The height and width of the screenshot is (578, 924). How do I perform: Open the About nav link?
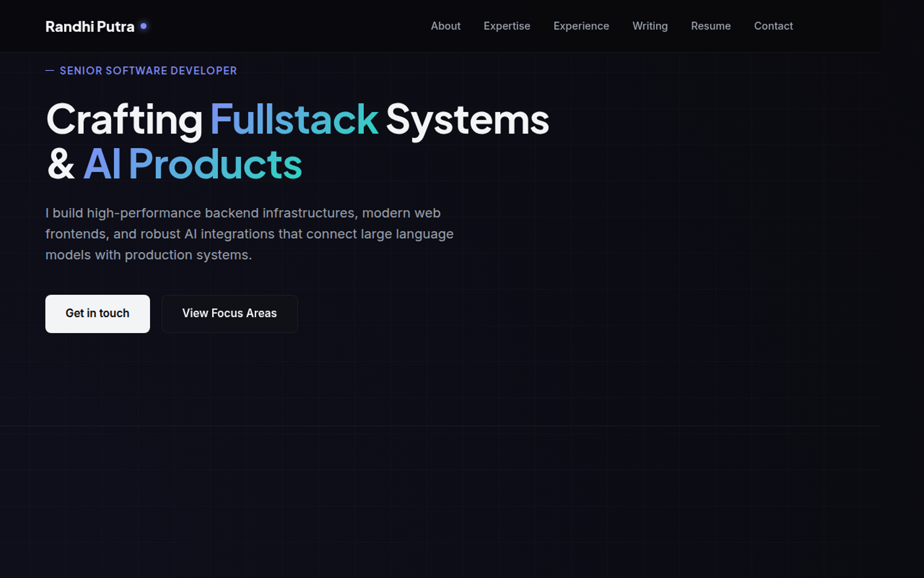(x=445, y=26)
